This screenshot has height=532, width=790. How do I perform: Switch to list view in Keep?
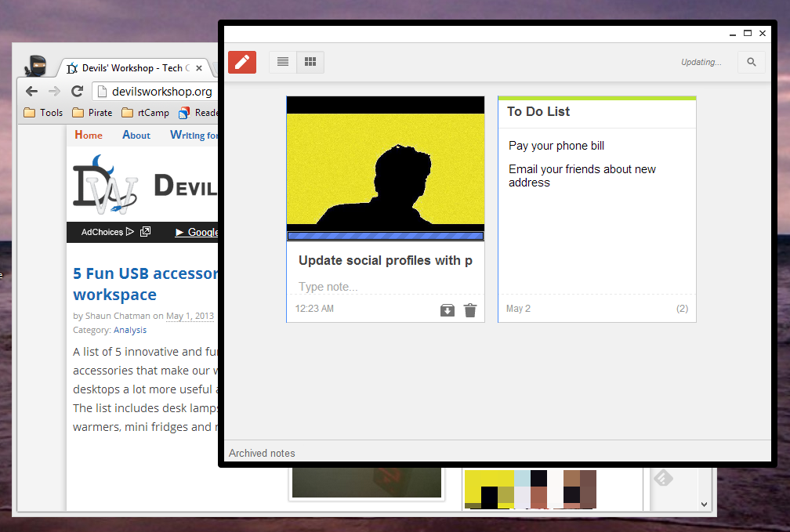283,62
